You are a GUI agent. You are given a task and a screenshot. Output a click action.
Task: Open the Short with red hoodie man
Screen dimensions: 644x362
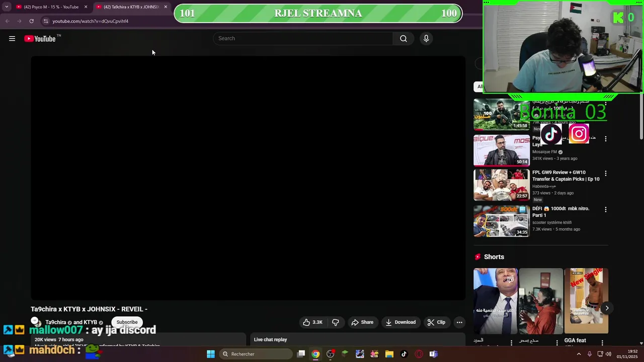pyautogui.click(x=541, y=301)
